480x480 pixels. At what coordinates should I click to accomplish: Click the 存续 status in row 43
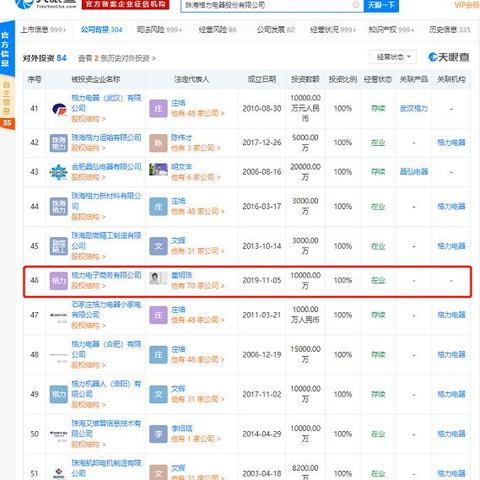tap(378, 172)
